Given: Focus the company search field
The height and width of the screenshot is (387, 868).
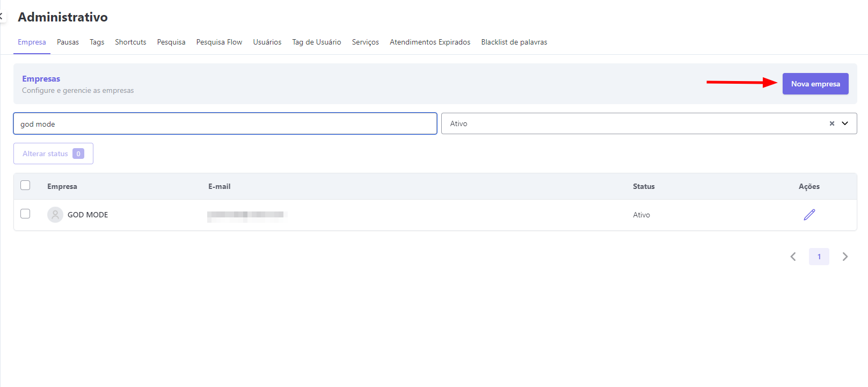Looking at the screenshot, I should pos(225,123).
